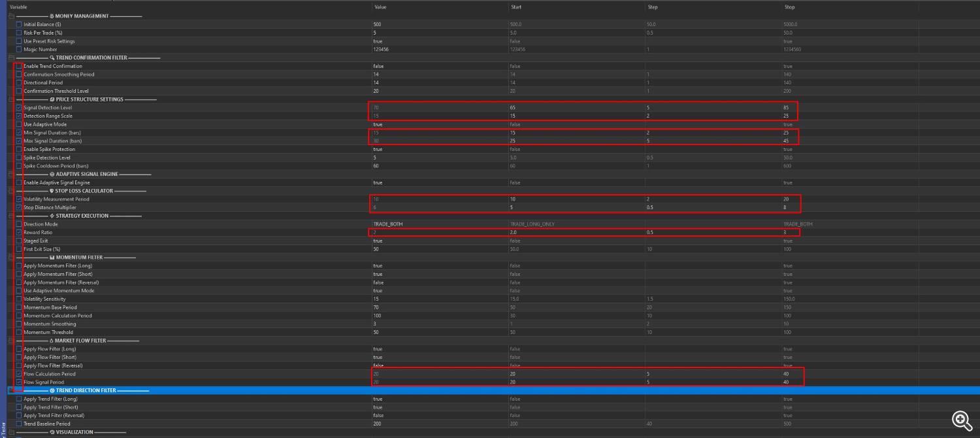Select the Volatility Sensitivity row label
This screenshot has height=438, width=980.
pos(44,299)
